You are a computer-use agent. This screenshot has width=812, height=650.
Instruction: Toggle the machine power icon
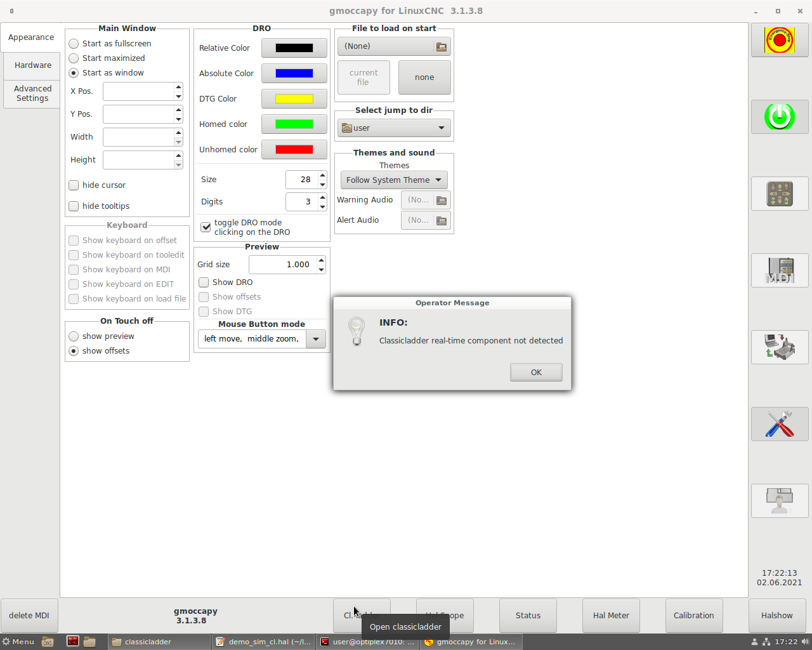[780, 117]
